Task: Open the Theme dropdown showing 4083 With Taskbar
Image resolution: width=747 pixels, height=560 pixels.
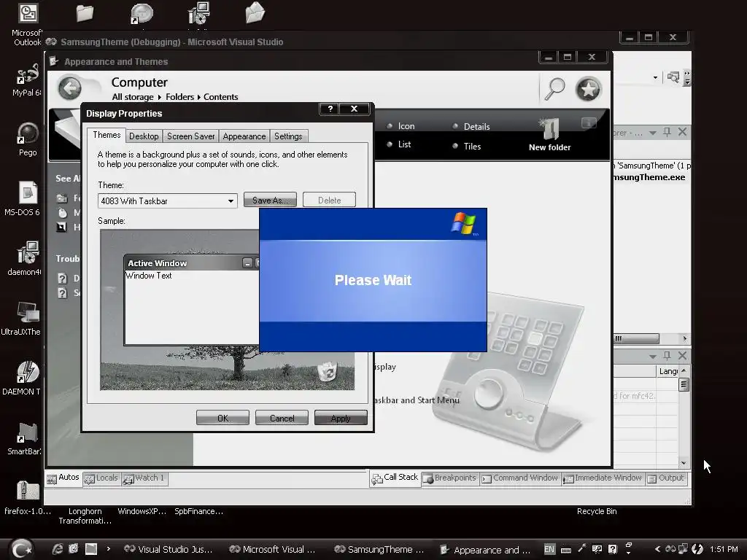Action: (x=167, y=201)
